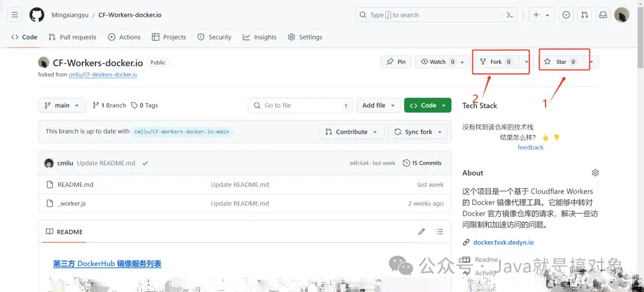644x292 pixels.
Task: Open the docker.fxxk.dedyn.io website link
Action: click(503, 242)
